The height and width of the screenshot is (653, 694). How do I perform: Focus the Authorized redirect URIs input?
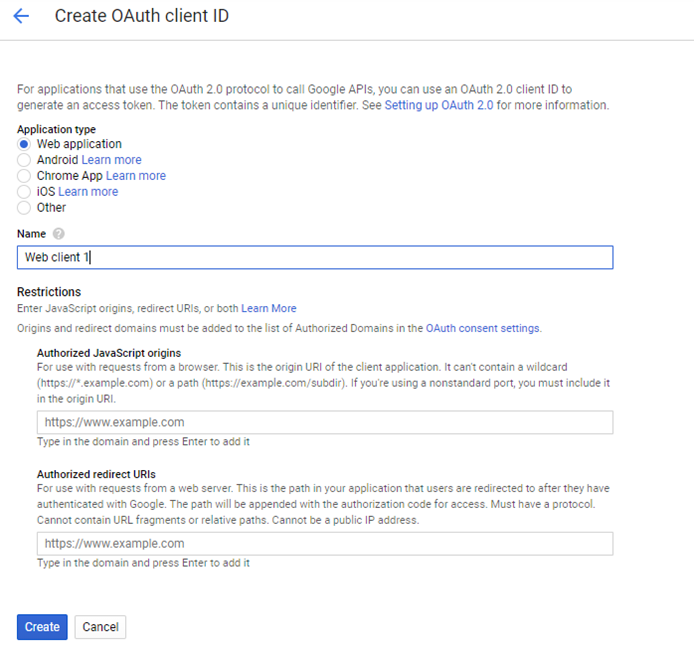(325, 544)
